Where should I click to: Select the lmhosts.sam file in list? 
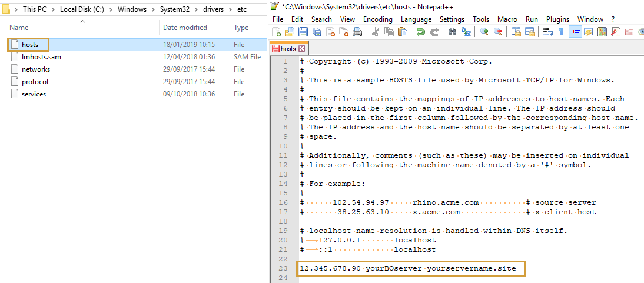pyautogui.click(x=41, y=57)
